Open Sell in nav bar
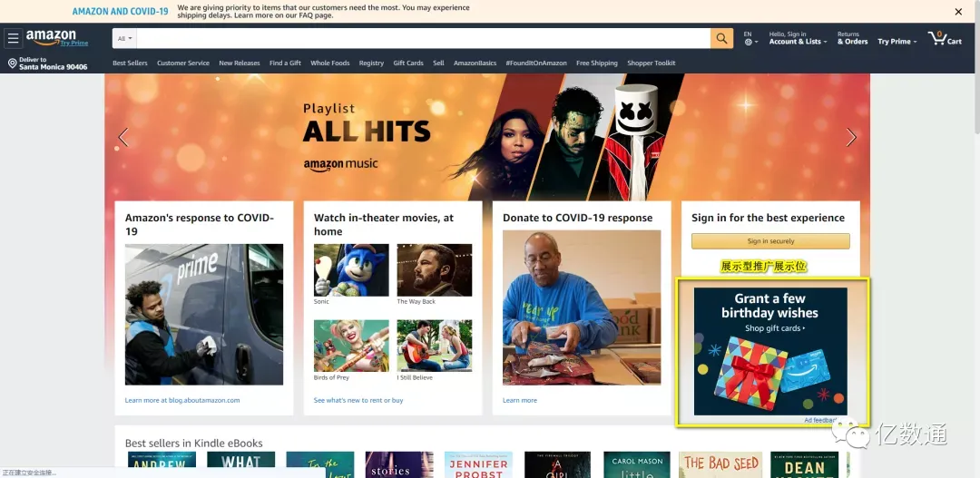 pos(439,63)
